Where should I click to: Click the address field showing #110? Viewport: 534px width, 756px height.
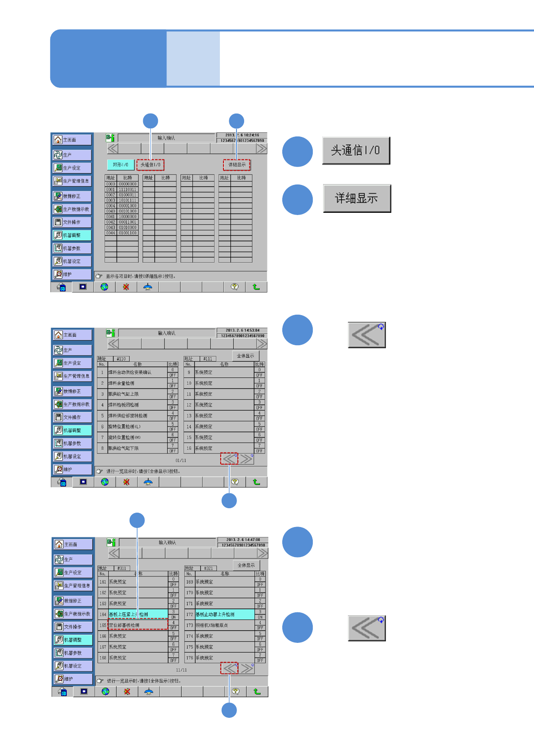click(121, 359)
